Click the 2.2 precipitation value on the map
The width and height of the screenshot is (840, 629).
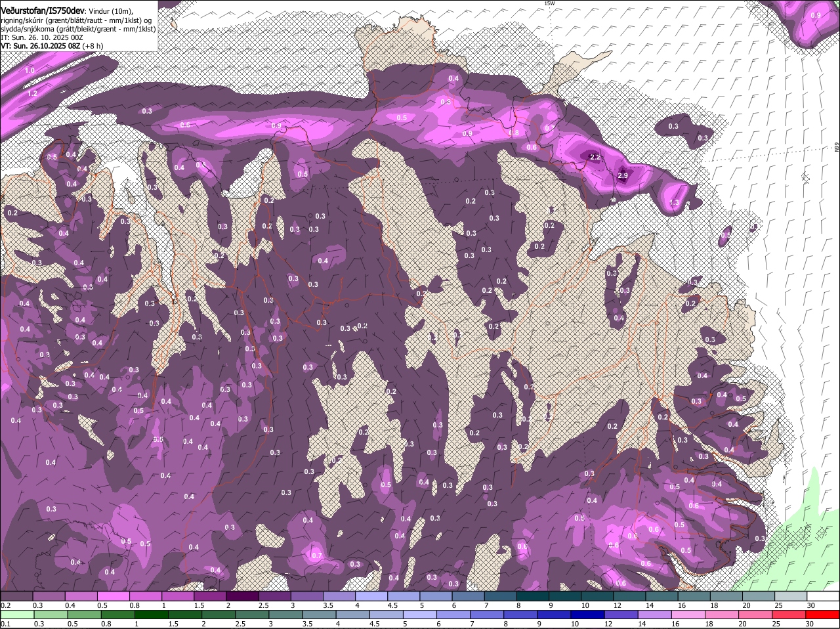point(595,158)
